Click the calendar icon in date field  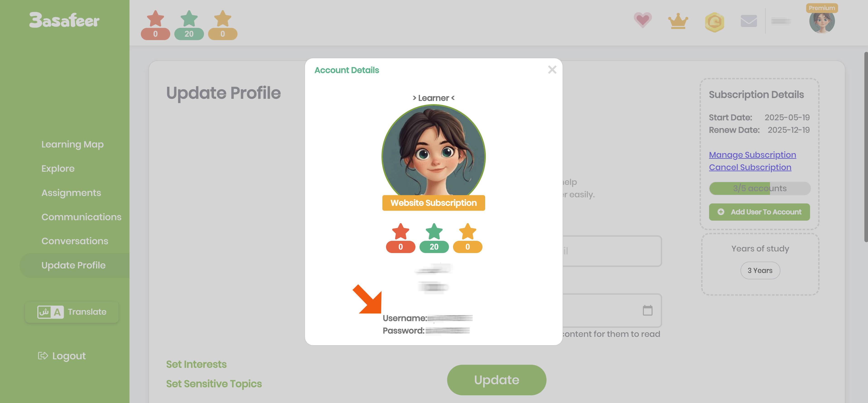[647, 310]
